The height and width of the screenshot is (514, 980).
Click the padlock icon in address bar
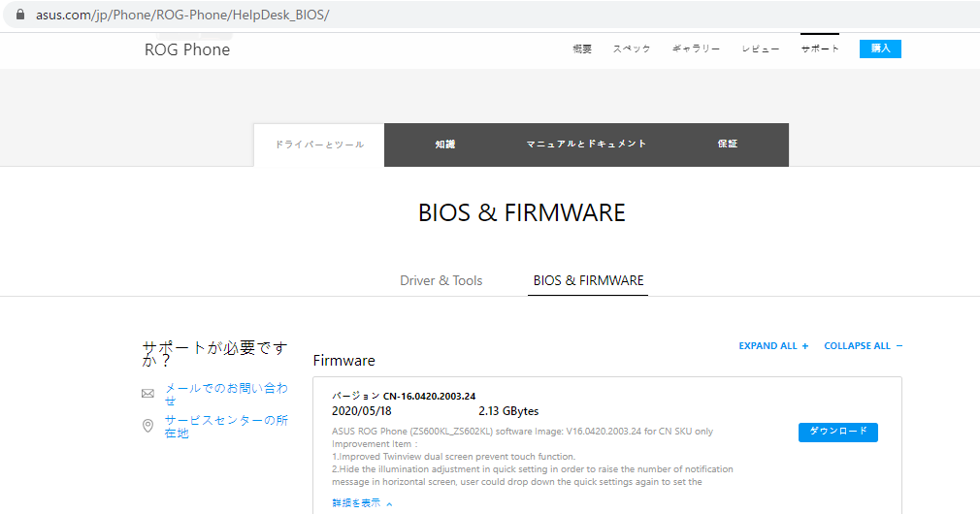20,15
